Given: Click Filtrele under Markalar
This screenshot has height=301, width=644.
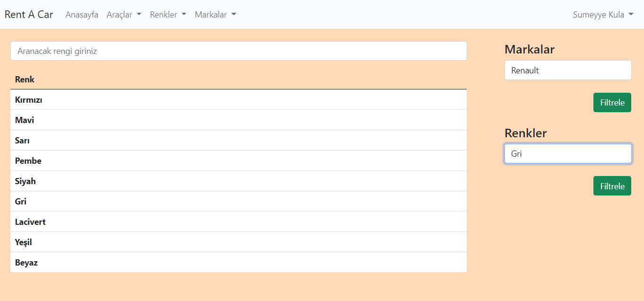Looking at the screenshot, I should 612,102.
